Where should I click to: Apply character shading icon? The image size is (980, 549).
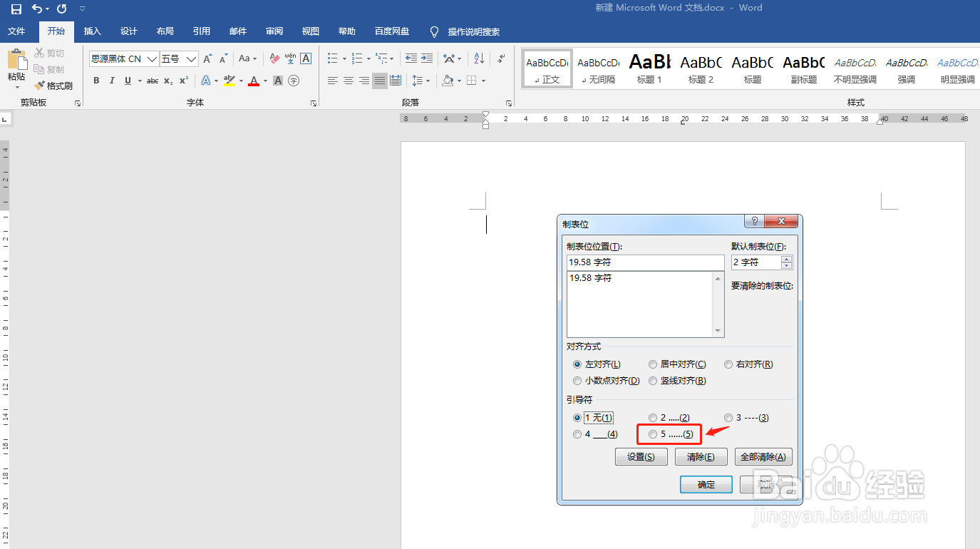(278, 81)
